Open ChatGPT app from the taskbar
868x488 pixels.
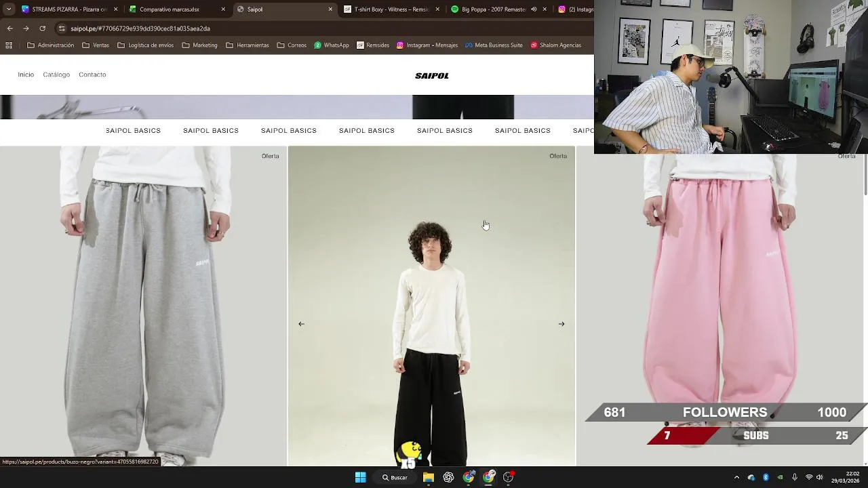tap(448, 477)
